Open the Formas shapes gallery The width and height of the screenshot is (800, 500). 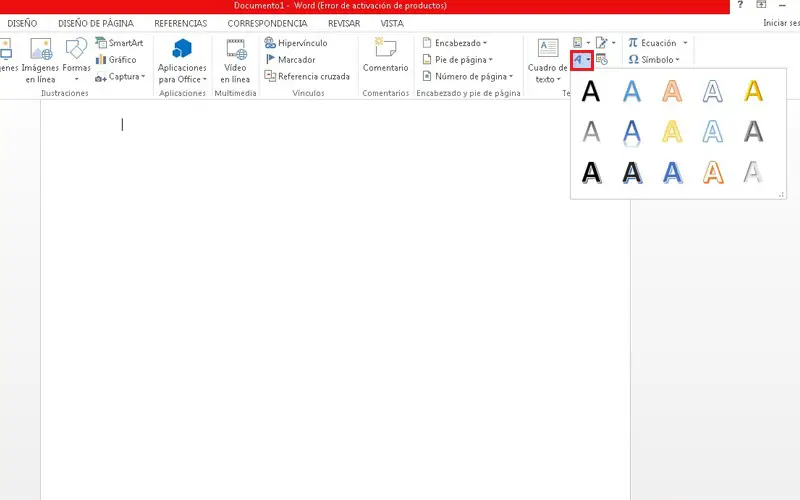point(77,60)
